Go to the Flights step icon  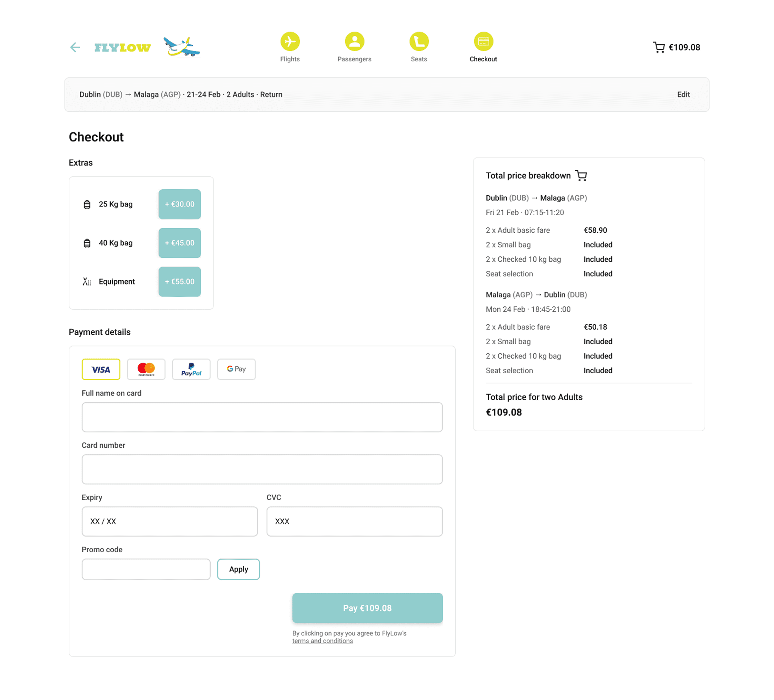coord(290,42)
